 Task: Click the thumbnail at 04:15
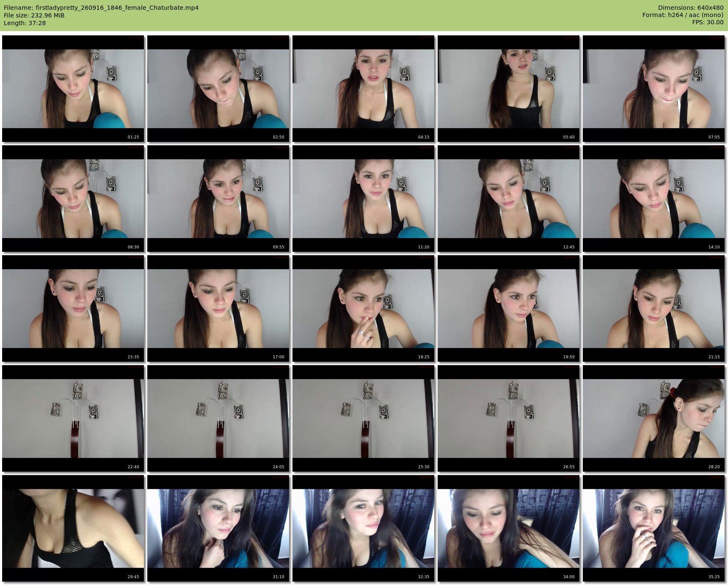pyautogui.click(x=363, y=89)
